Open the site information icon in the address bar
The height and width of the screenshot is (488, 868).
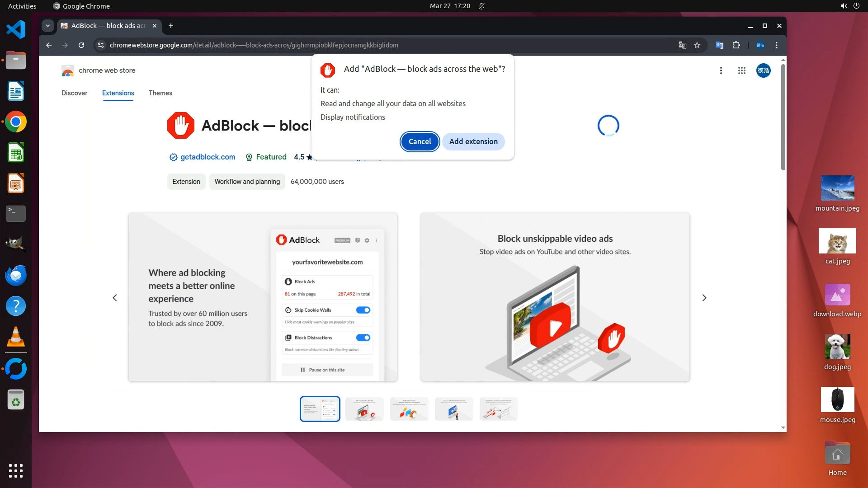pos(101,45)
